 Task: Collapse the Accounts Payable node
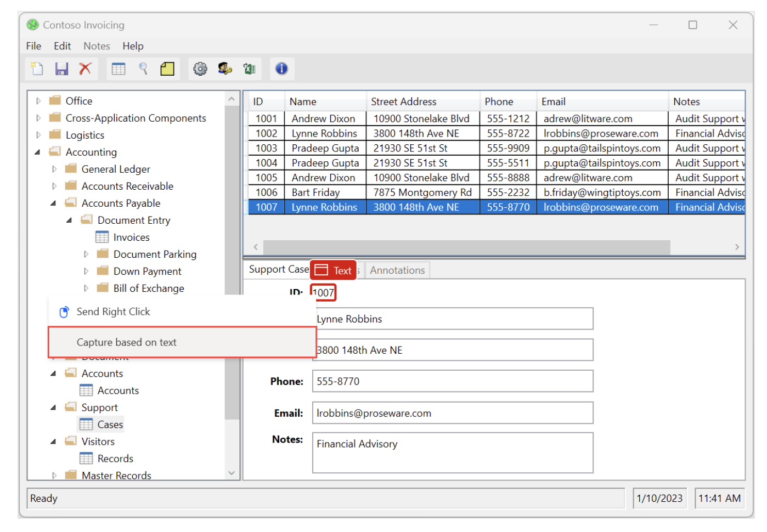[x=53, y=203]
